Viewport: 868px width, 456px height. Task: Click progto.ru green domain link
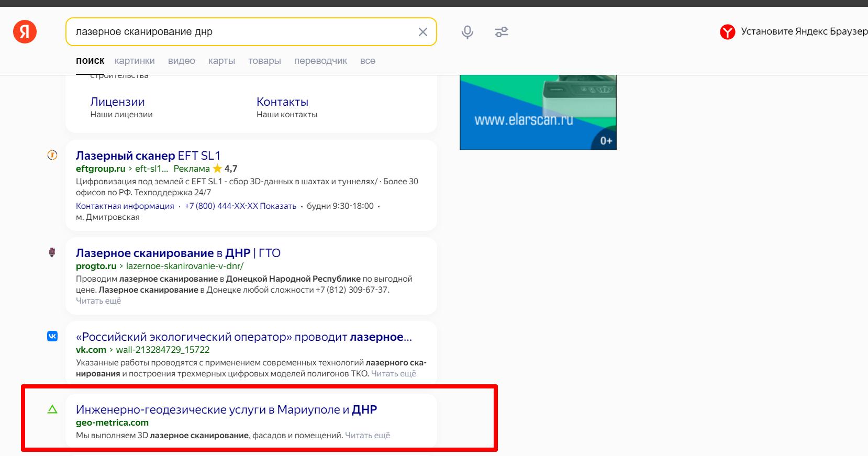click(x=96, y=266)
